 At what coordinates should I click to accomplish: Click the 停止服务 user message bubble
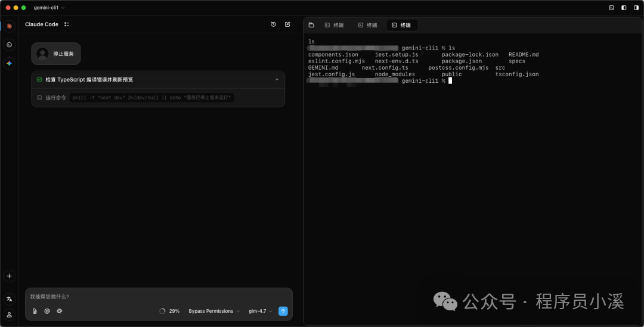[56, 54]
